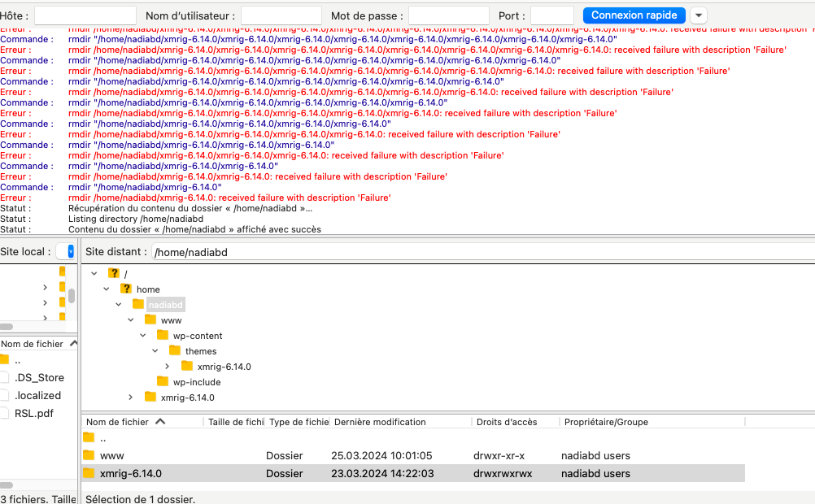
Task: Focus the Mot de passe field
Action: tap(448, 15)
